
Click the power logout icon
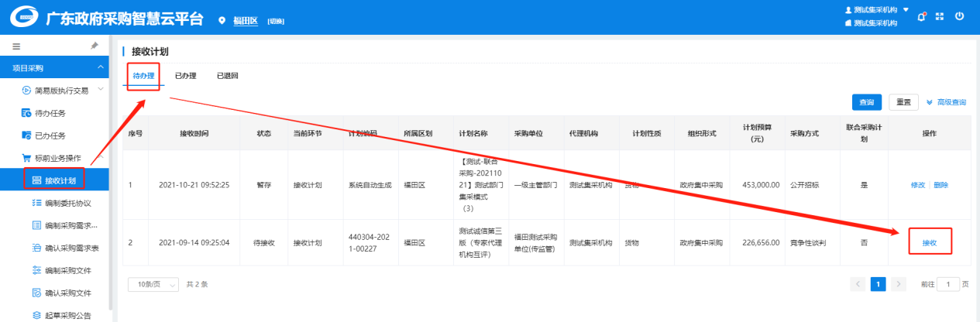pos(959,16)
